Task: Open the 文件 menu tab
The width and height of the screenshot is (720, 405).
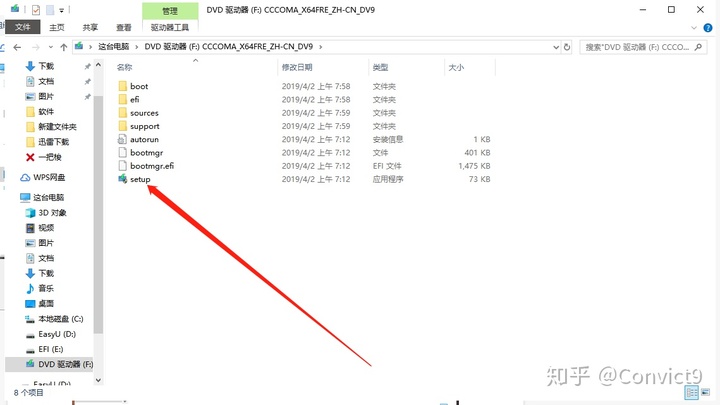Action: tap(22, 27)
